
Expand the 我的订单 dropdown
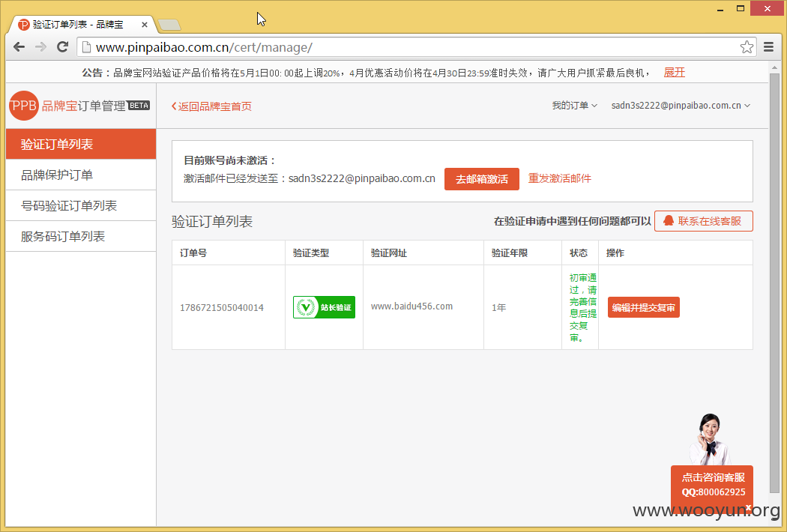(x=575, y=106)
